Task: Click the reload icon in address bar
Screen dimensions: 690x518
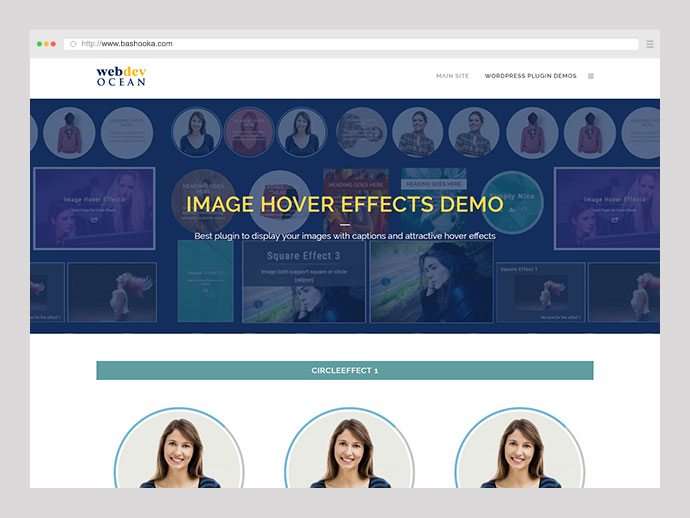Action: pyautogui.click(x=73, y=44)
